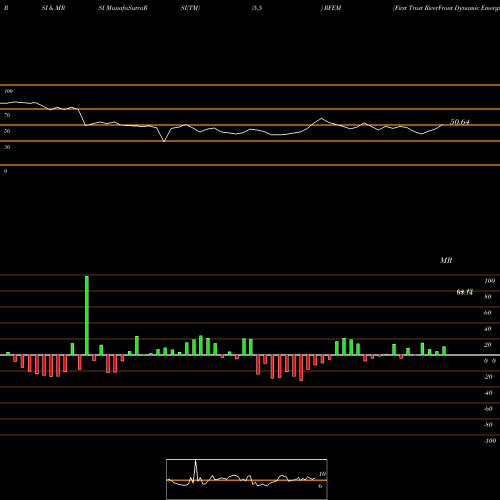The height and width of the screenshot is (500, 500).
Task: Click the '(5,5' parameter text in header
Action: (257, 8)
